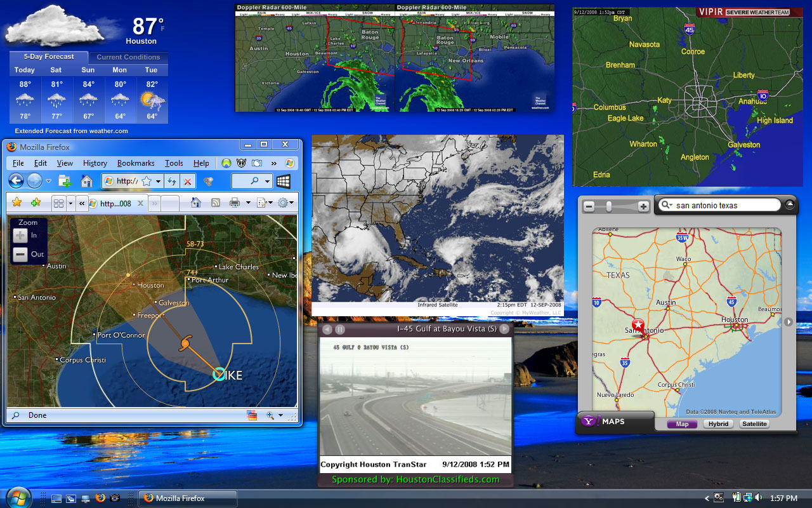
Task: Open the tab list dropdown arrow
Action: coord(70,203)
